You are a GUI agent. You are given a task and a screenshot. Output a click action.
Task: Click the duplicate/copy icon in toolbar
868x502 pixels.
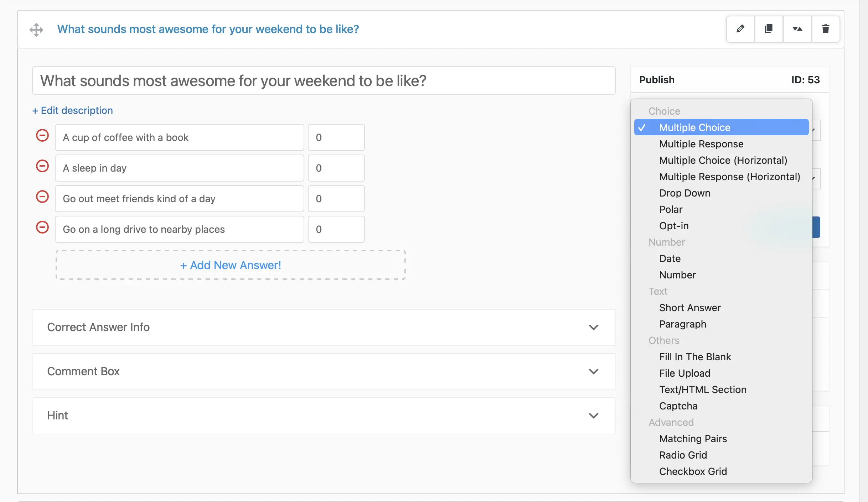pos(767,29)
